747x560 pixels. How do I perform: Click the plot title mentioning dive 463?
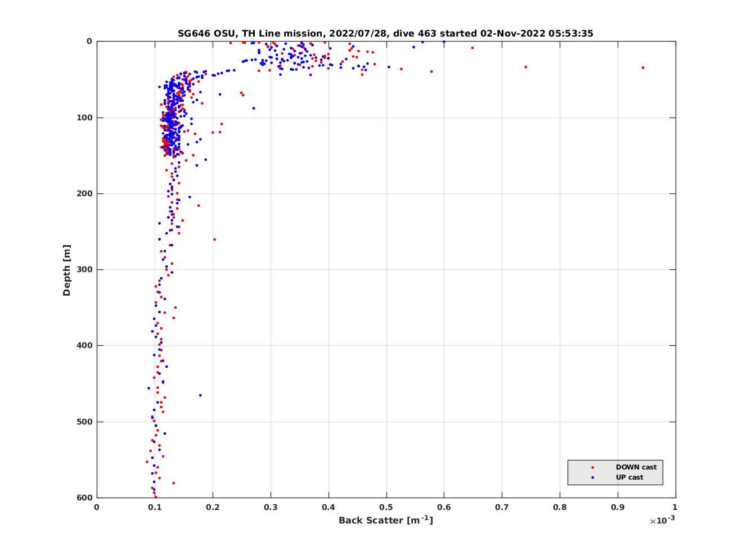pyautogui.click(x=385, y=33)
